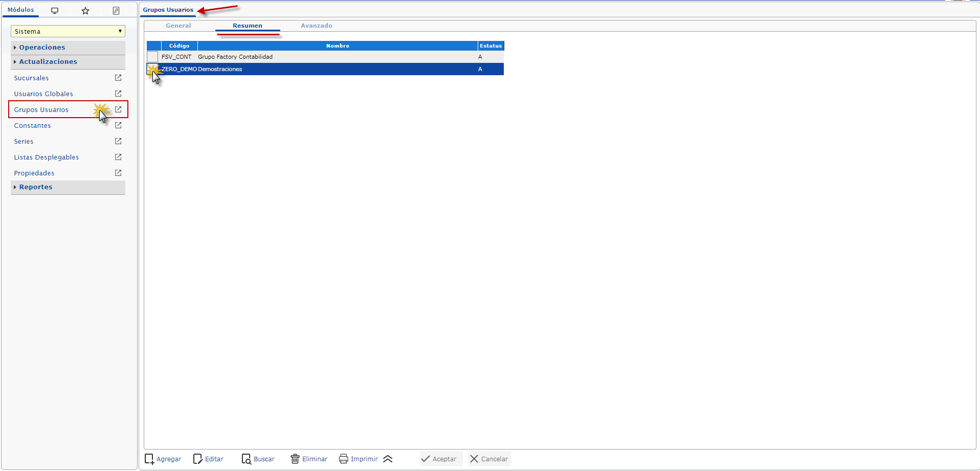
Task: Open Propiedades in new window icon
Action: (x=118, y=173)
